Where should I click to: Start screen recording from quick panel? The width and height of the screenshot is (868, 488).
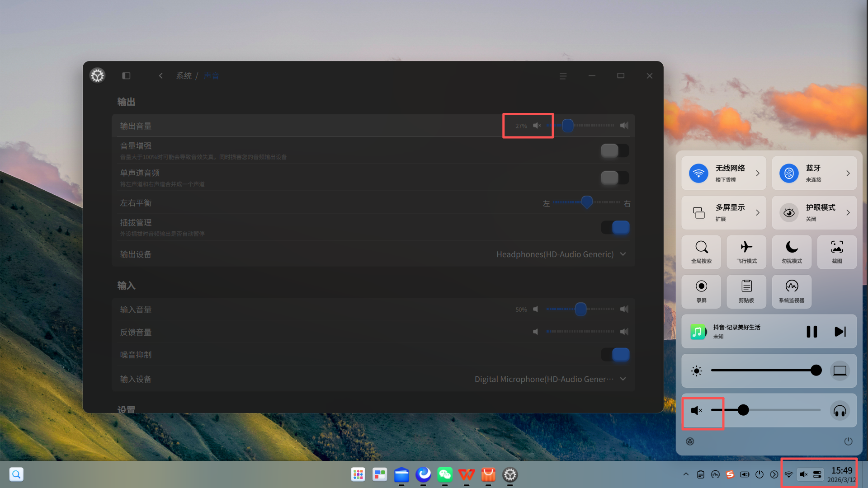point(701,291)
